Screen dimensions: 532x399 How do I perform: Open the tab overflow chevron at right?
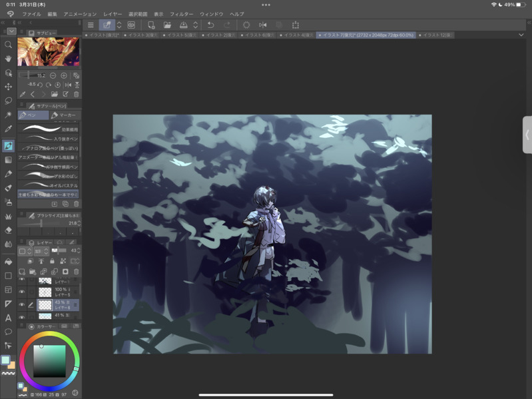(x=521, y=35)
